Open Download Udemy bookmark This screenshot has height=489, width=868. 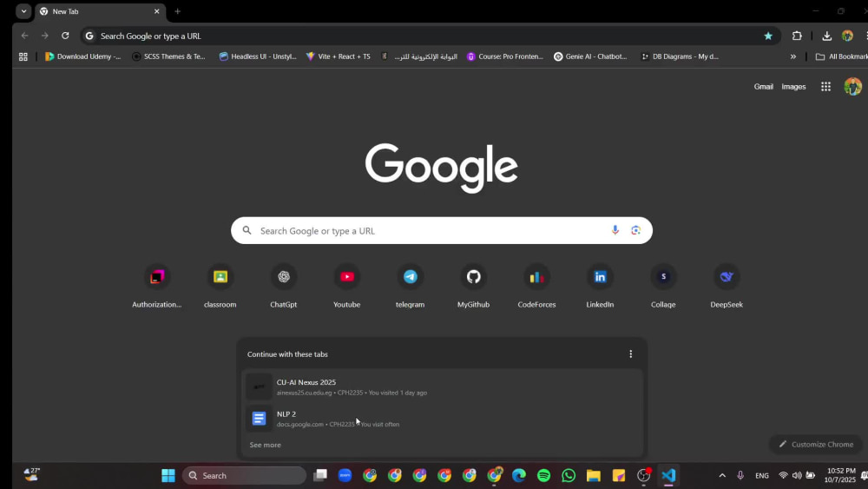point(83,56)
